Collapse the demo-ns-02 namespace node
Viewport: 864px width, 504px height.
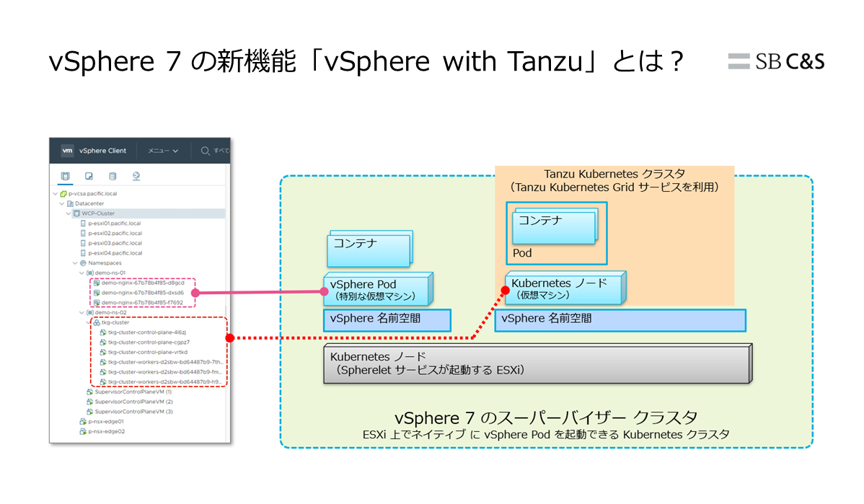81,313
